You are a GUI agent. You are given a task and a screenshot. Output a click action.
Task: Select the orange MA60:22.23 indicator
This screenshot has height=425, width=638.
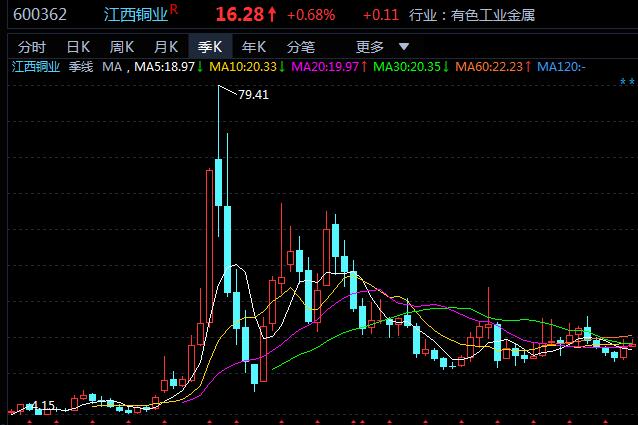tap(489, 67)
